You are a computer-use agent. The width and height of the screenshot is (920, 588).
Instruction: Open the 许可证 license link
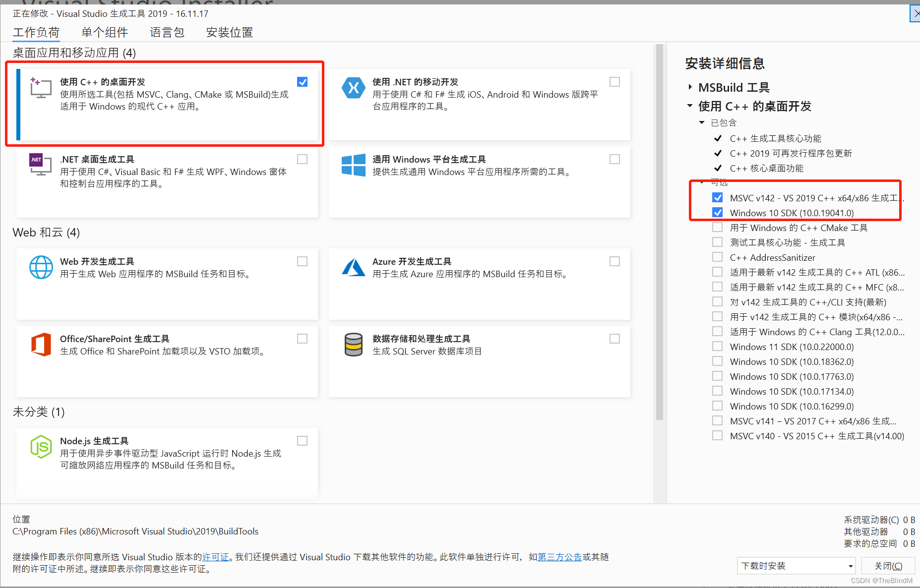point(216,557)
